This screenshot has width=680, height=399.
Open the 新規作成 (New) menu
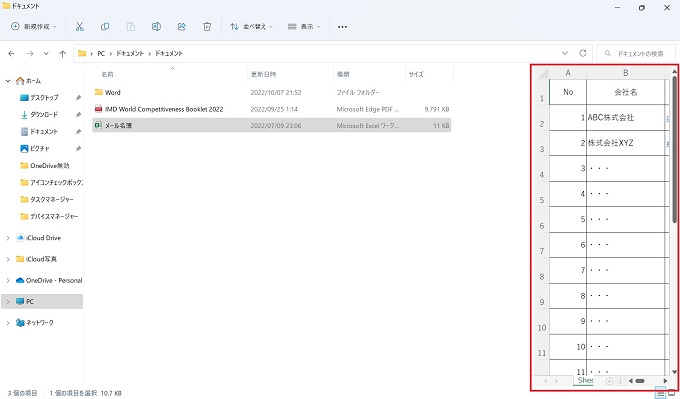click(x=33, y=26)
